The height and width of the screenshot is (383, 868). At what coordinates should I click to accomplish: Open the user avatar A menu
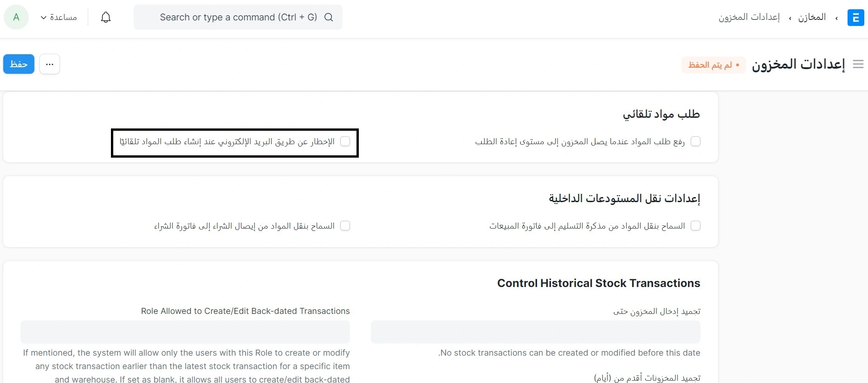[16, 17]
